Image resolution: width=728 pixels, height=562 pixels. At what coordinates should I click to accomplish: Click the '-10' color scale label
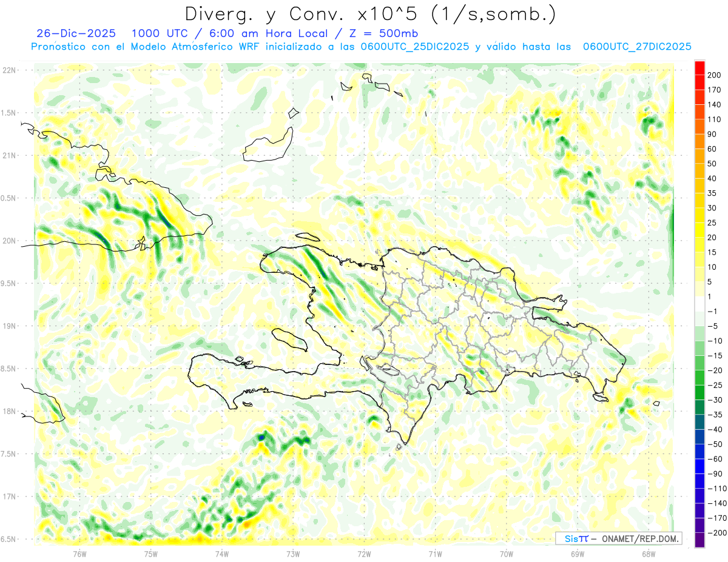(x=715, y=341)
